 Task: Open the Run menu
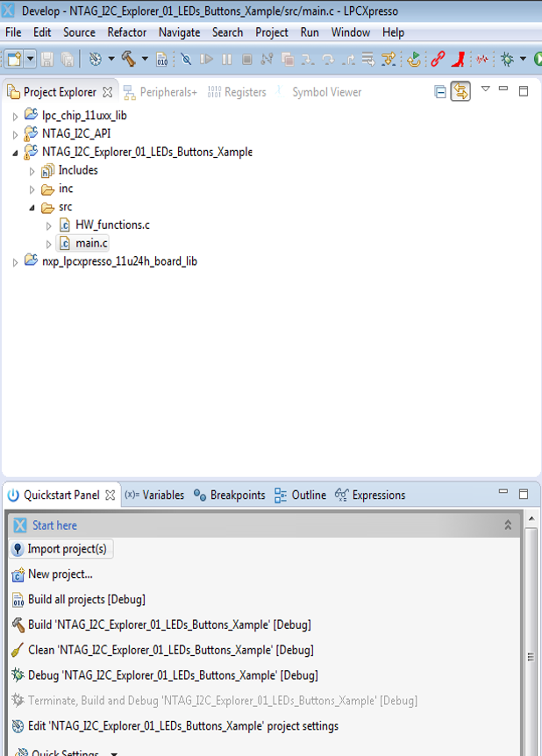coord(310,32)
